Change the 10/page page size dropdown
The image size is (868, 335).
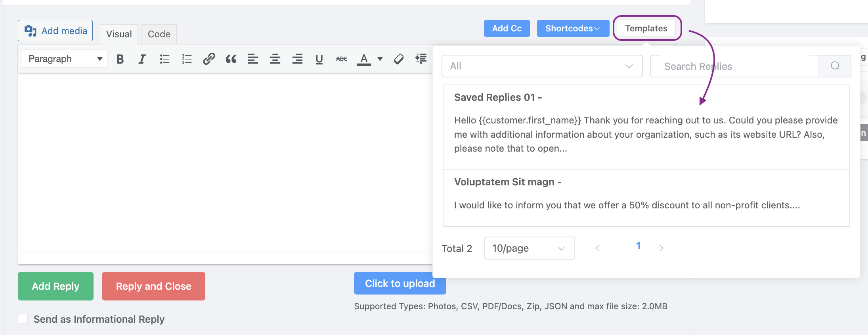point(529,248)
